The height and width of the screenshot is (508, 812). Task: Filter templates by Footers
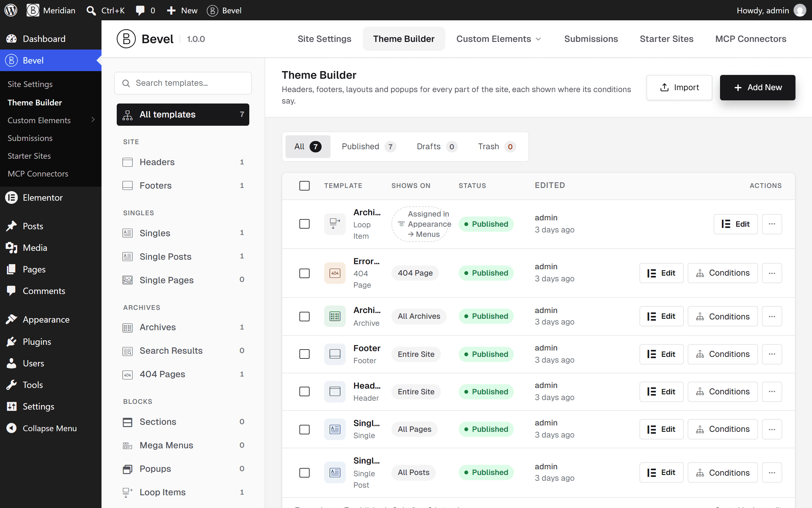(x=183, y=185)
